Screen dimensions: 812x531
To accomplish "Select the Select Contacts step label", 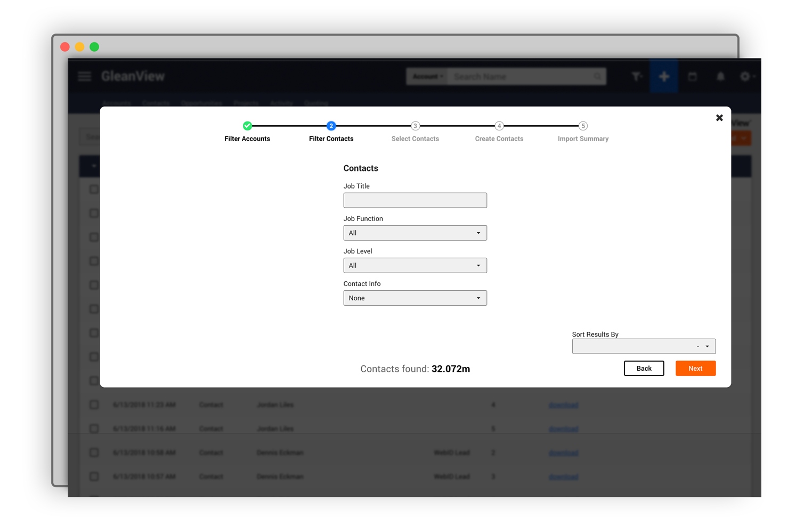I will (415, 138).
